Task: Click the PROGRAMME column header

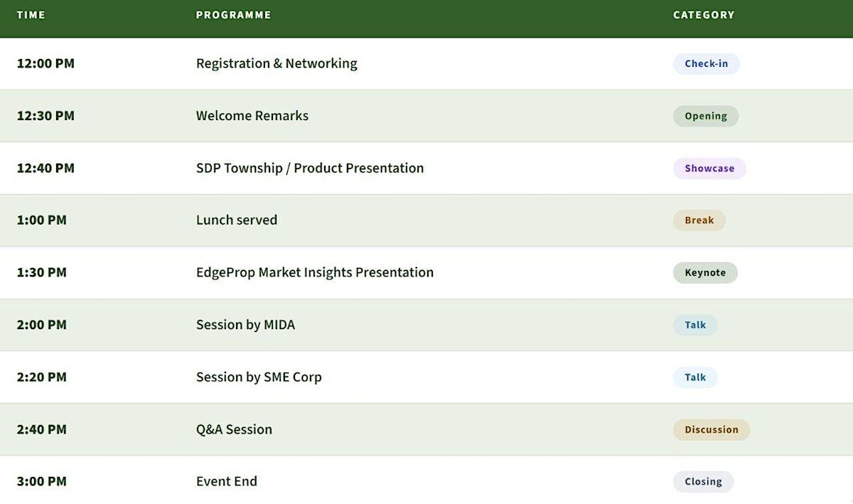Action: (233, 15)
